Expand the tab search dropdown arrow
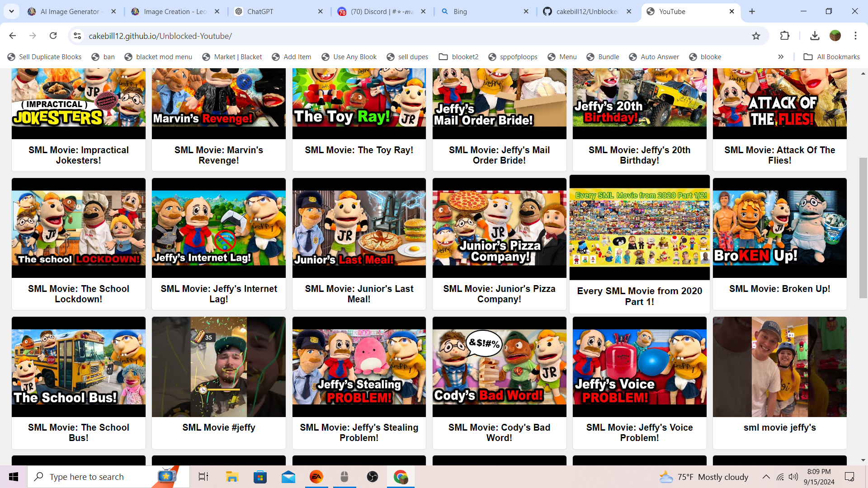This screenshot has height=488, width=868. [x=11, y=11]
